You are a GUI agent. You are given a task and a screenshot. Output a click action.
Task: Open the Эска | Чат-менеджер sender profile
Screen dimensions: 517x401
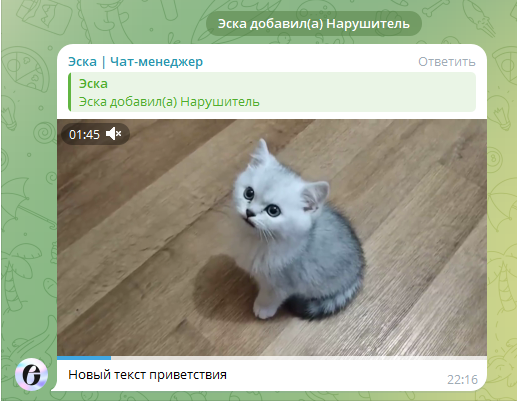135,62
